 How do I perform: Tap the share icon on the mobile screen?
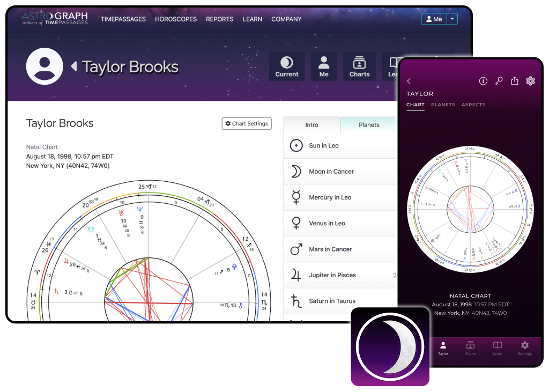[x=514, y=80]
